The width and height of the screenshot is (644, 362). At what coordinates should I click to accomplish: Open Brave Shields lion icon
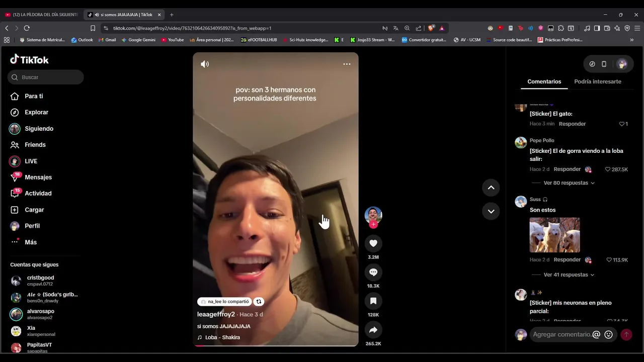pos(431,28)
